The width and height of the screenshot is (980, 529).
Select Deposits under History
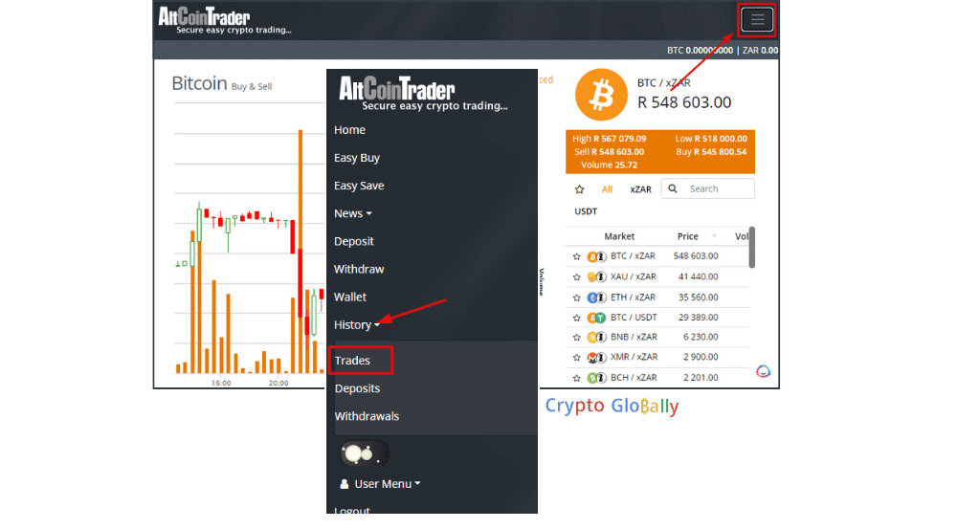tap(357, 388)
